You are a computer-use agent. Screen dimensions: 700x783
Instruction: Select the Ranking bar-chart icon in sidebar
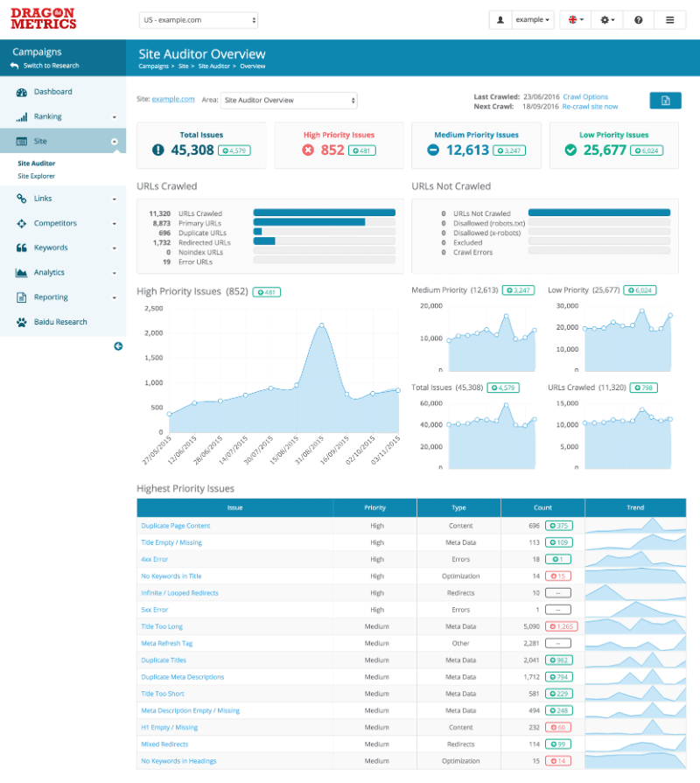[x=22, y=115]
